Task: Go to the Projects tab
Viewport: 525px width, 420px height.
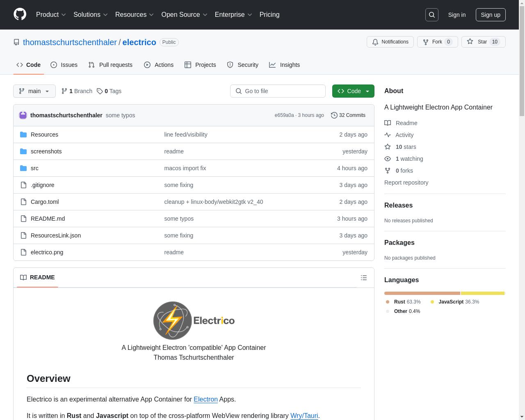Action: [x=200, y=65]
